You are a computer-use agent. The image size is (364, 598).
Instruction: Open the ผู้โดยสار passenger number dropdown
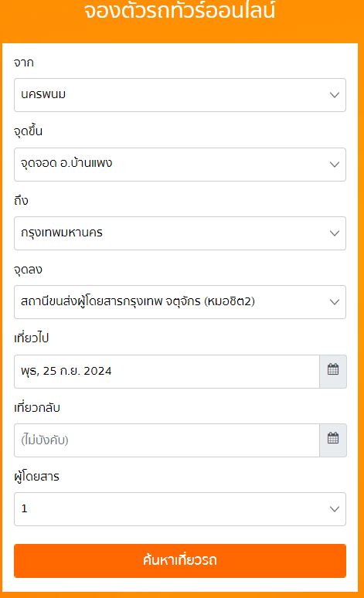coord(180,509)
